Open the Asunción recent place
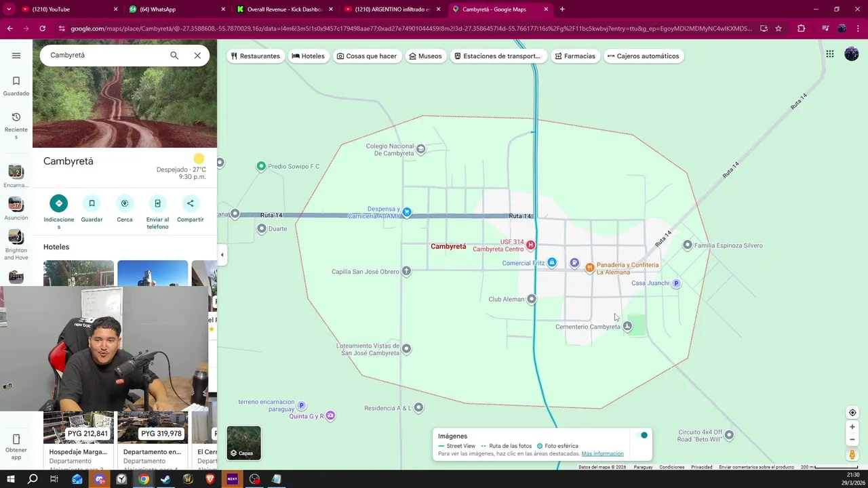 pos(16,209)
